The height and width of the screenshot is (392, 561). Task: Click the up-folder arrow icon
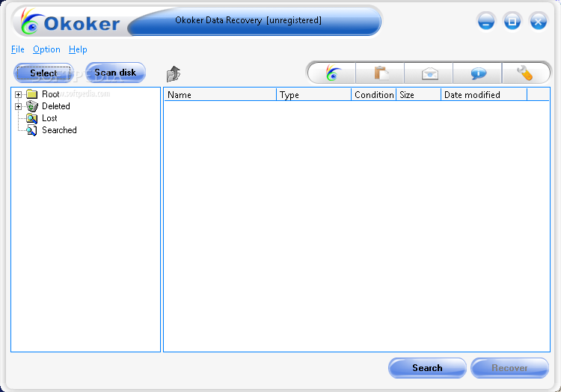(x=174, y=74)
